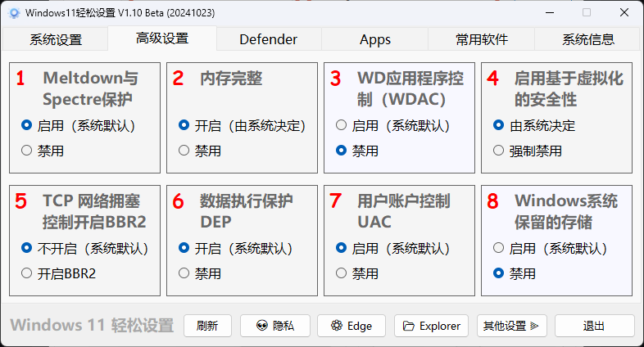Viewport: 644px width, 347px height.
Task: Click the 退出 exit button
Action: click(x=594, y=326)
